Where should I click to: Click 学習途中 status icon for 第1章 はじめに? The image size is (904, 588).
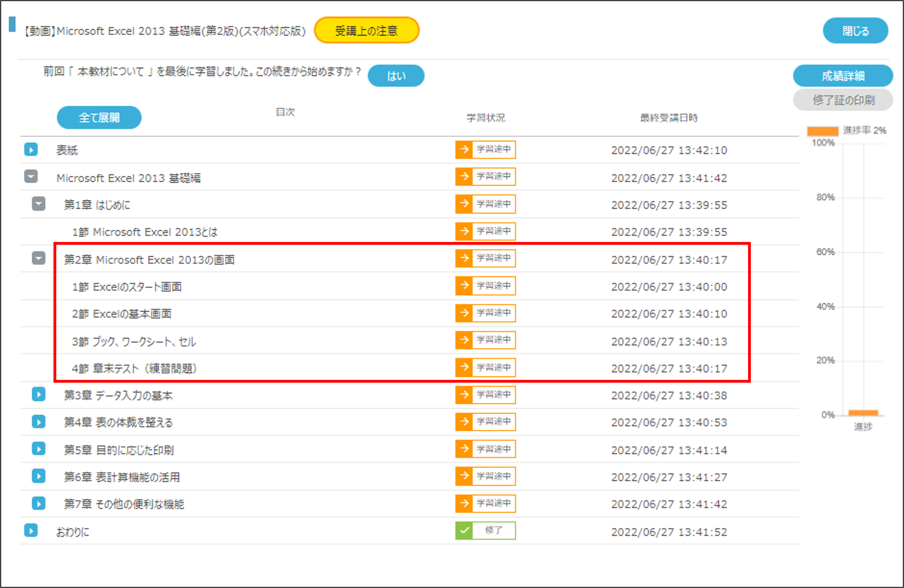pos(485,204)
